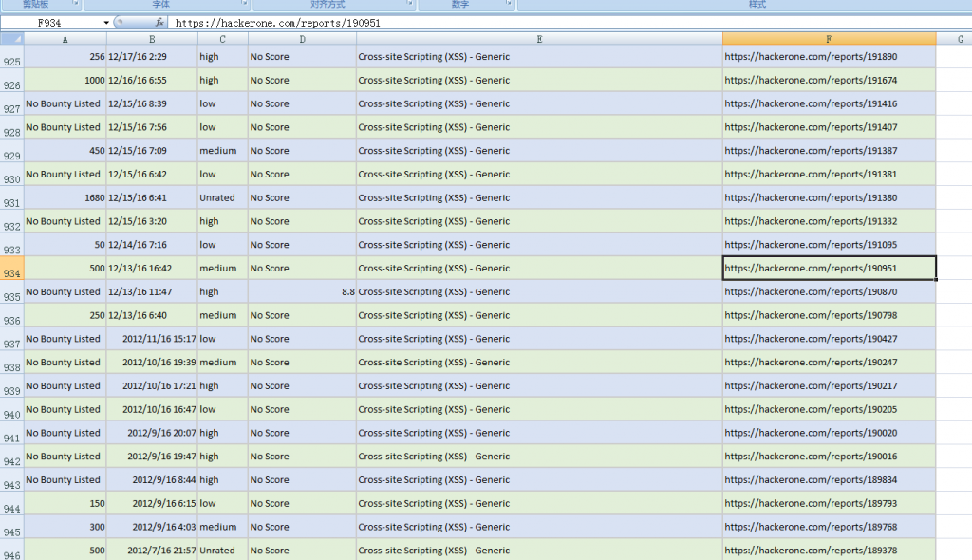
Task: Select the bounty cell with 256
Action: point(65,56)
